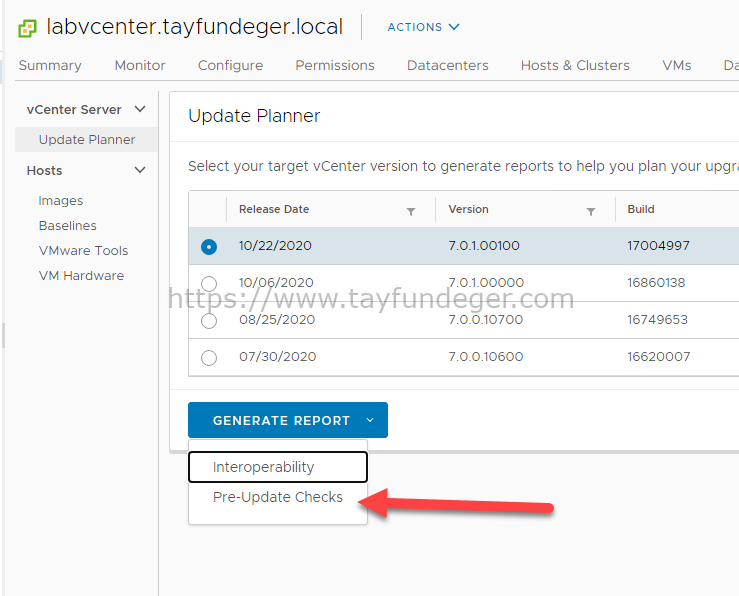The height and width of the screenshot is (596, 739).
Task: Open Images under Hosts
Action: 61,201
